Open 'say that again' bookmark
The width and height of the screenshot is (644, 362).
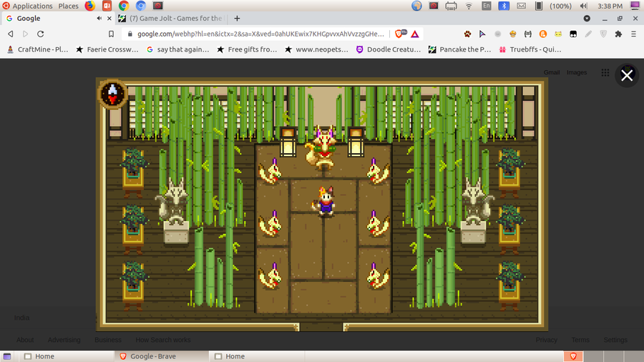(178, 49)
